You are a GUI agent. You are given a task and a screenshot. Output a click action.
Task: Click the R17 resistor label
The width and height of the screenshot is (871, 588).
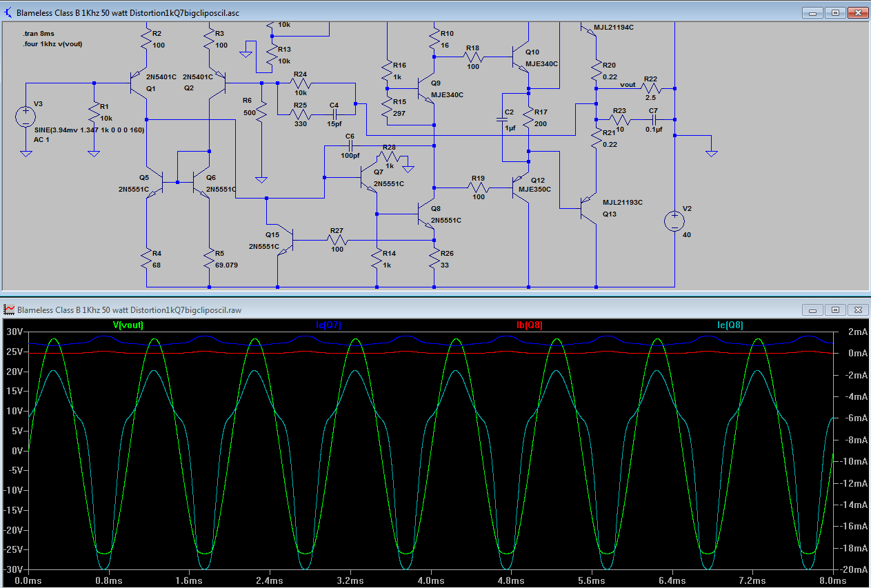click(540, 111)
